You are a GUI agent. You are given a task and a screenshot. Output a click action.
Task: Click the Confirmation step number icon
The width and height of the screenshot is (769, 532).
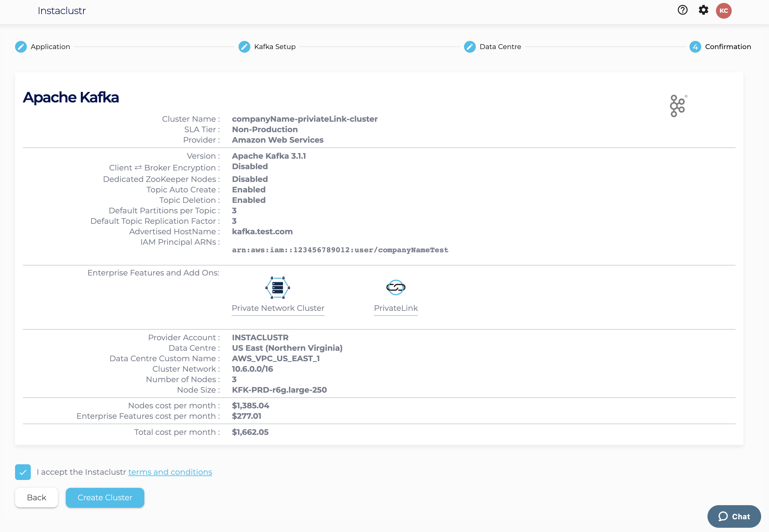[695, 47]
